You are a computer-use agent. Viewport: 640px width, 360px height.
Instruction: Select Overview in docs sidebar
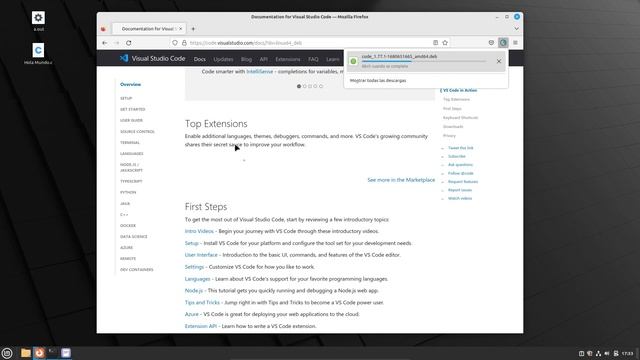pyautogui.click(x=130, y=84)
